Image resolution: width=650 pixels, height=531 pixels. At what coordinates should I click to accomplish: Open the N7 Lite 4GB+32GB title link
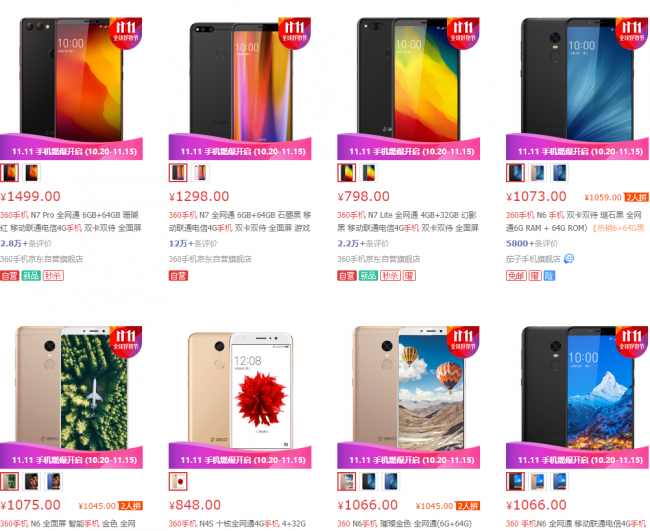tap(408, 222)
